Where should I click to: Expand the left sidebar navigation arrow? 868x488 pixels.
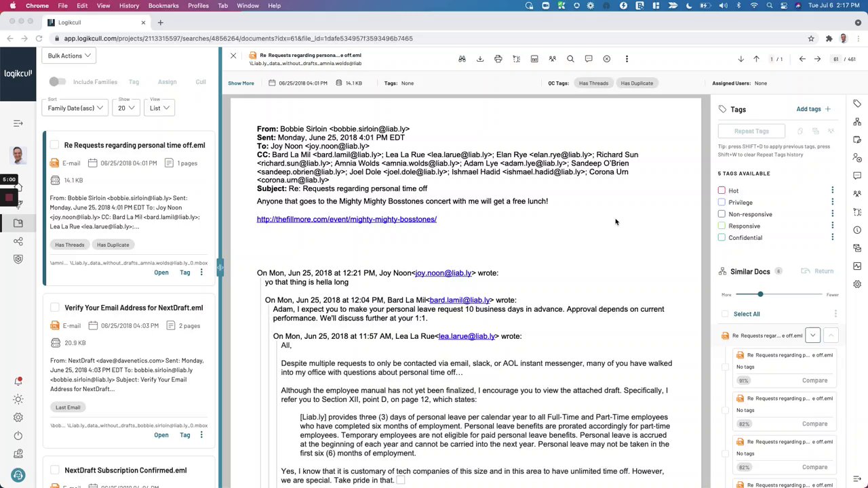pyautogui.click(x=18, y=123)
